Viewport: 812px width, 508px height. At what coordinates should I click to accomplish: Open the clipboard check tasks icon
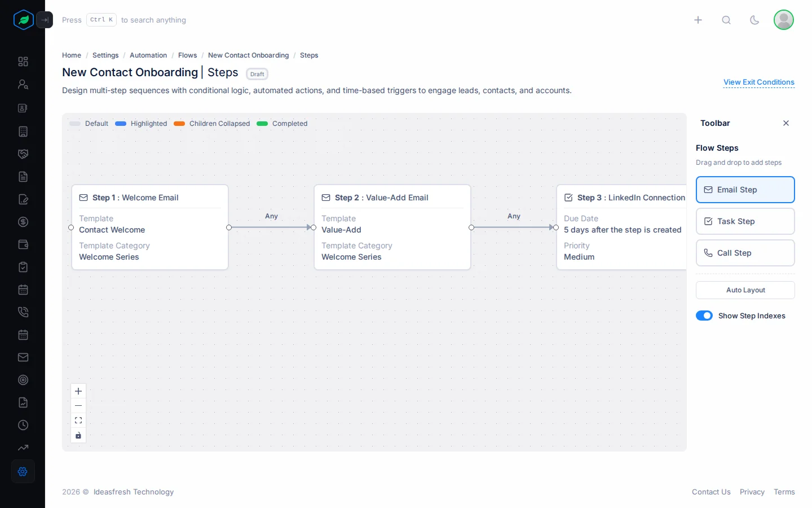(x=23, y=267)
